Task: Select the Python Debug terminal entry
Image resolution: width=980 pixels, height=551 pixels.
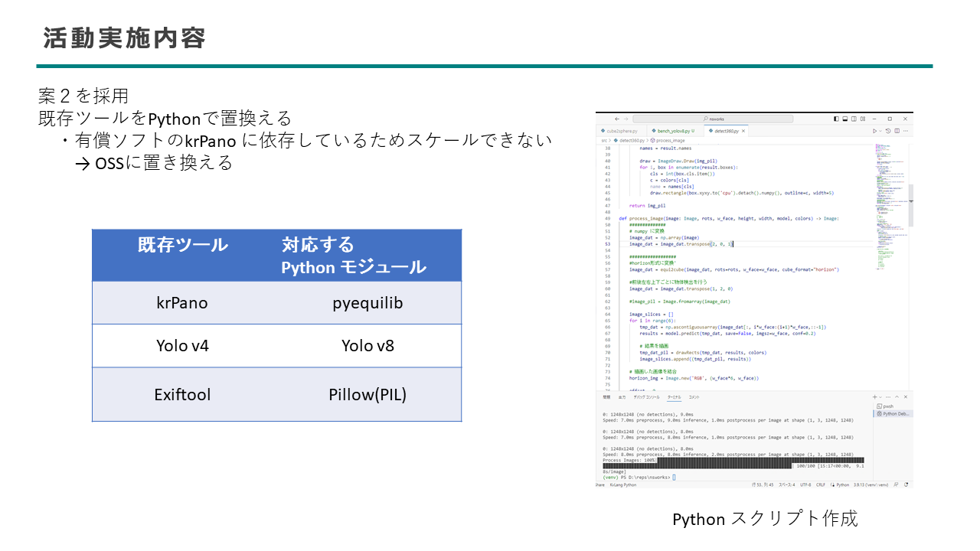Action: click(x=893, y=414)
